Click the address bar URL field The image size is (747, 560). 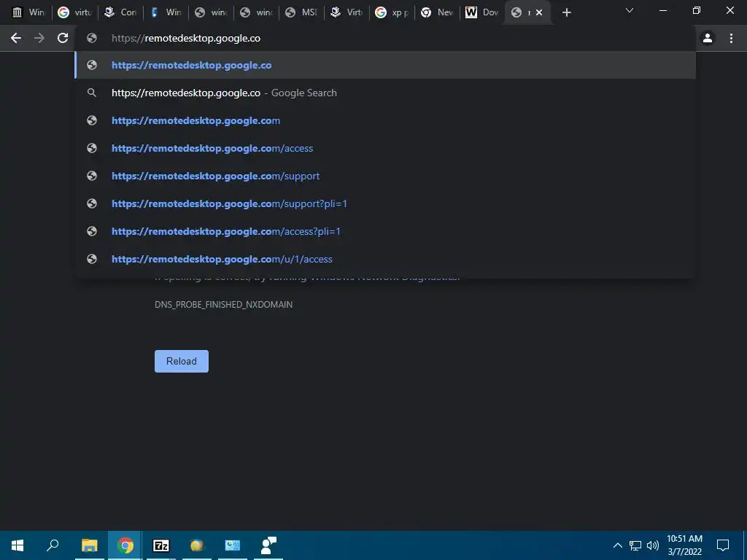point(386,38)
